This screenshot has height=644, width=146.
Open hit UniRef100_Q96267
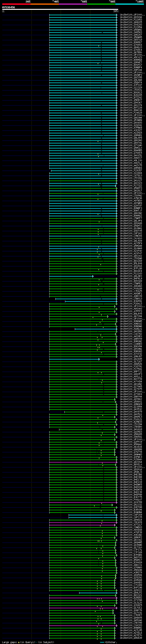click(131, 35)
